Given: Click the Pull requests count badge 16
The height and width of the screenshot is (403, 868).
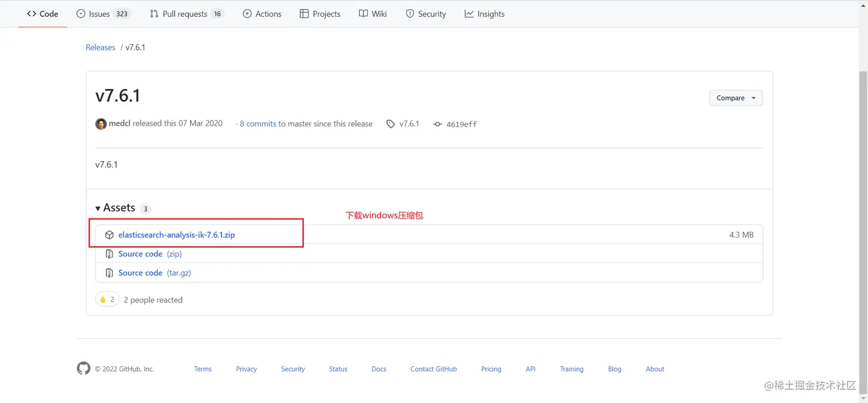Looking at the screenshot, I should [217, 14].
